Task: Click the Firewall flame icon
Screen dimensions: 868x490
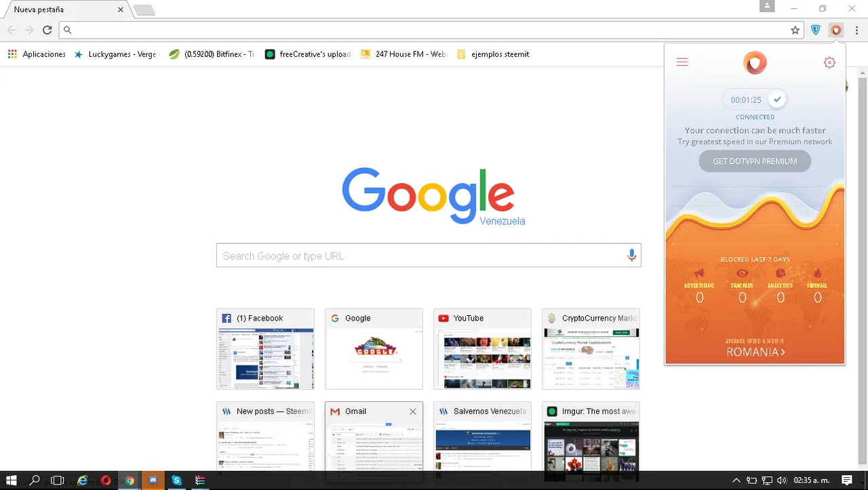Action: 817,273
